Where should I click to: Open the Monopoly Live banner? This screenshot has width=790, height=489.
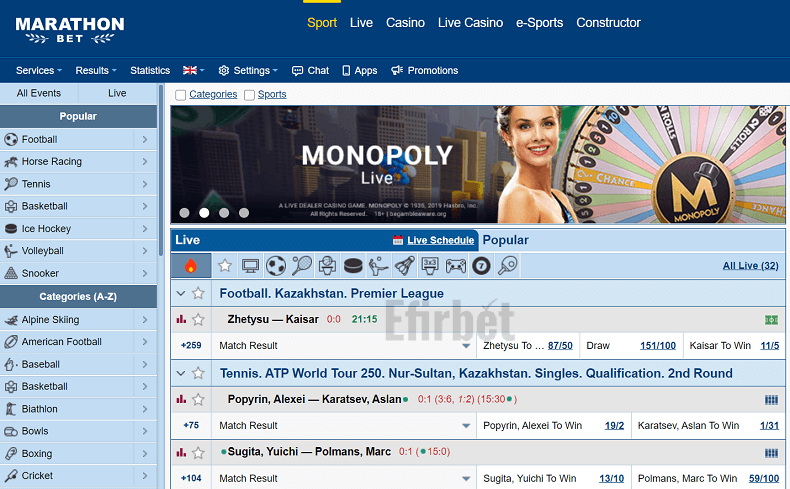click(x=478, y=164)
